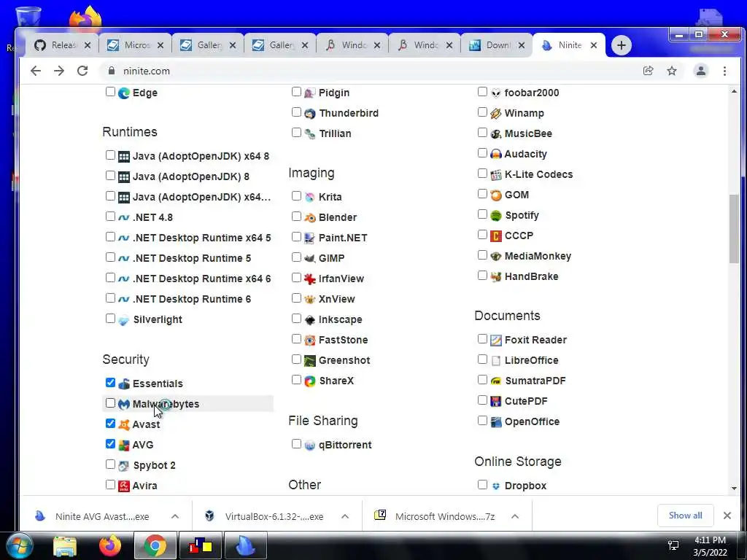747x560 pixels.
Task: Click the taskbar clock showing 4:11 PM
Action: pyautogui.click(x=710, y=546)
